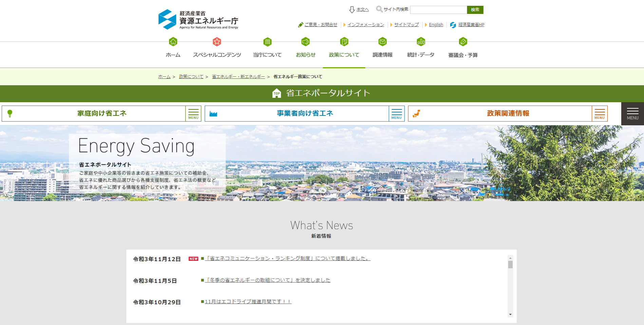Open the 統計・データ navigation item
The height and width of the screenshot is (325, 644).
[421, 55]
